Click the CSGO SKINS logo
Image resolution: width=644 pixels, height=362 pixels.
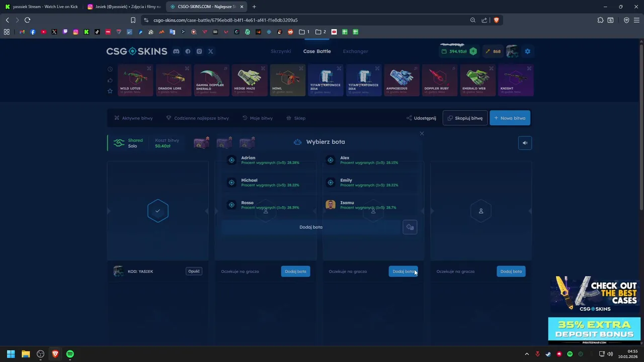tap(136, 51)
